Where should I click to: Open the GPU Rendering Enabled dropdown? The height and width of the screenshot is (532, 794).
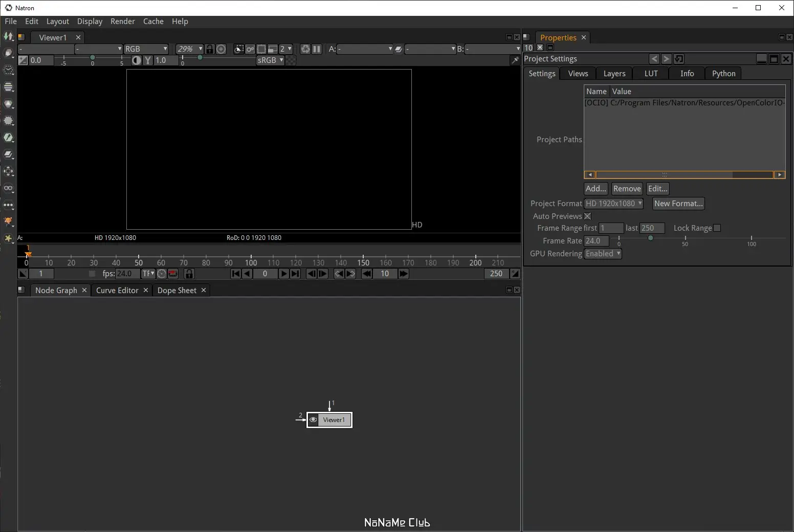(x=603, y=254)
